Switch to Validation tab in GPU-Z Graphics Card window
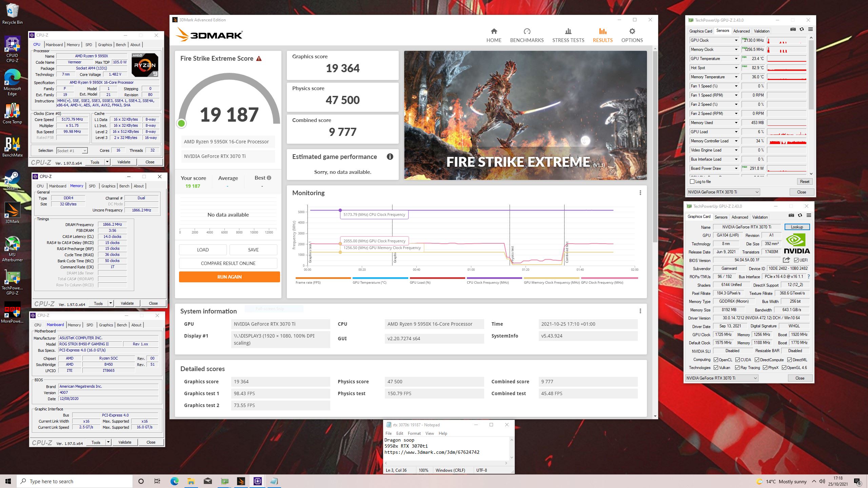The height and width of the screenshot is (488, 868). point(760,217)
